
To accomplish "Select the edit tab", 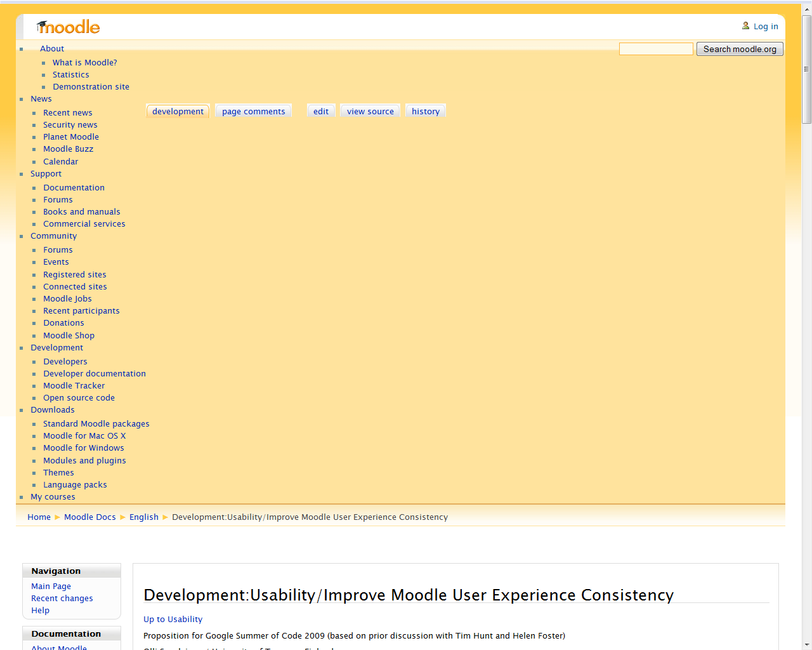I will click(x=321, y=111).
